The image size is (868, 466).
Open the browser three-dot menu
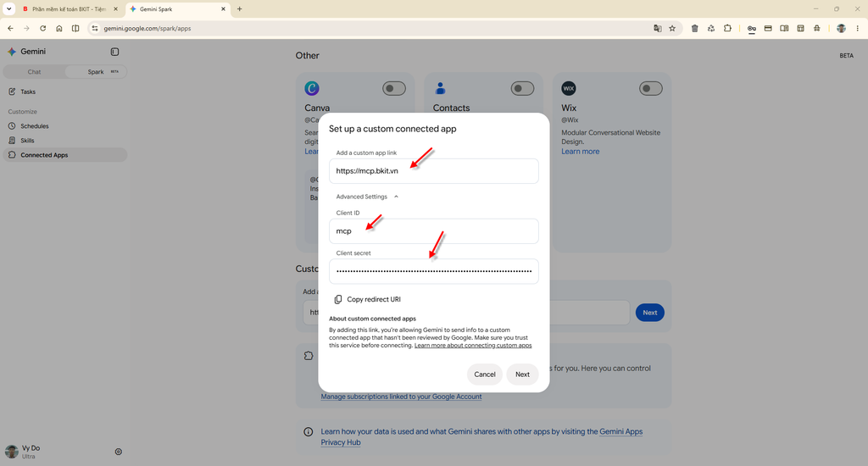pyautogui.click(x=858, y=28)
